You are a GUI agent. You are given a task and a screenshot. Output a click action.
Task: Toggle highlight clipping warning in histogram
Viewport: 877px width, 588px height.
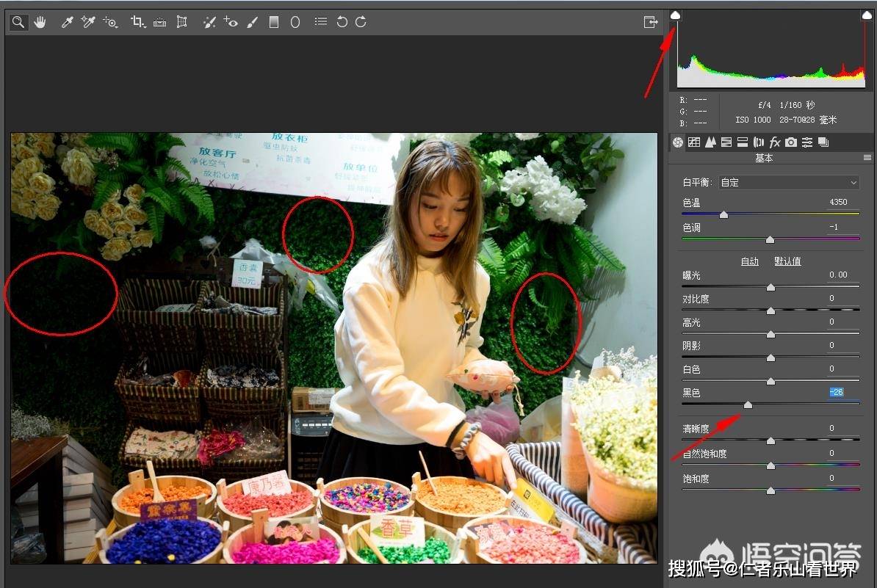coord(867,15)
